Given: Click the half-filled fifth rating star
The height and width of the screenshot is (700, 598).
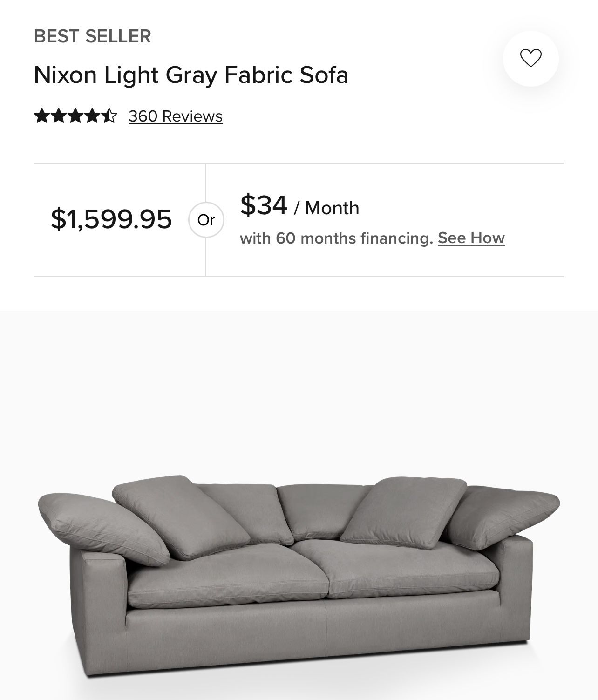Looking at the screenshot, I should tap(109, 116).
